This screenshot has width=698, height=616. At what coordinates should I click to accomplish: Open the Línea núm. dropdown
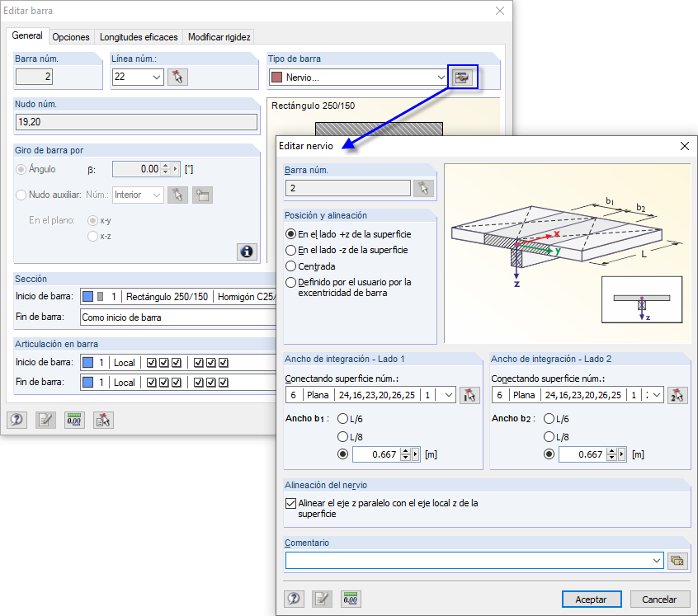pyautogui.click(x=157, y=77)
